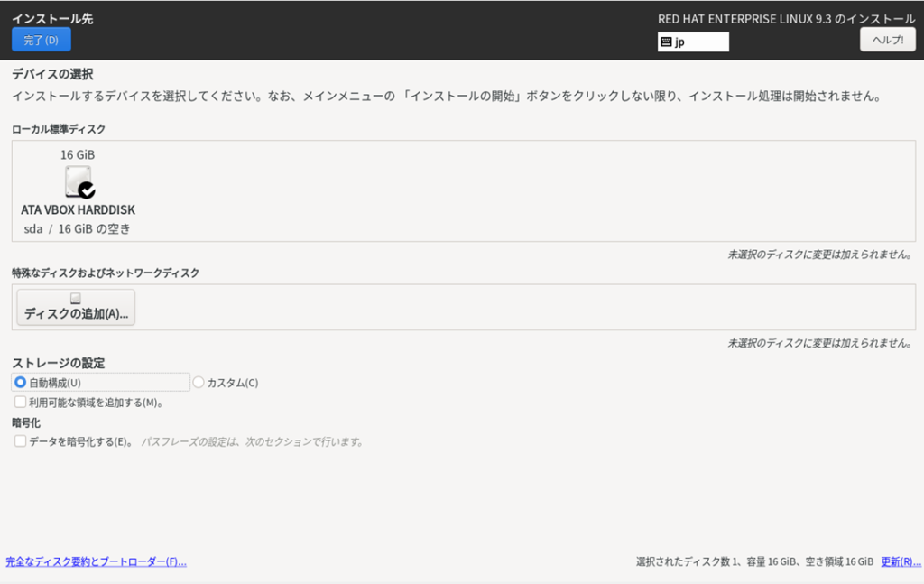
Task: Click the selected disk summary status text
Action: point(754,561)
